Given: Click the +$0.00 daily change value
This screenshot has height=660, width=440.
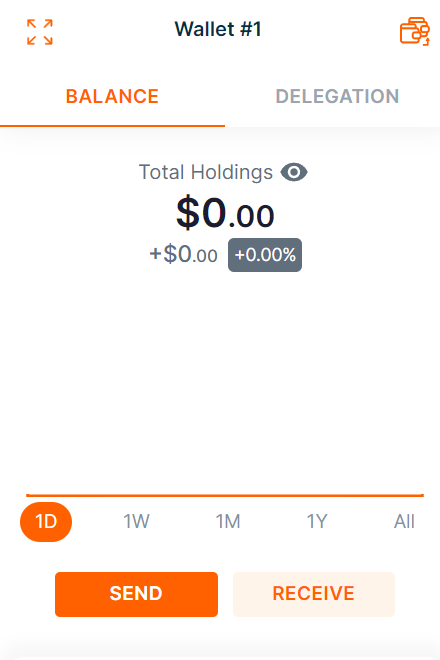Looking at the screenshot, I should coord(184,255).
